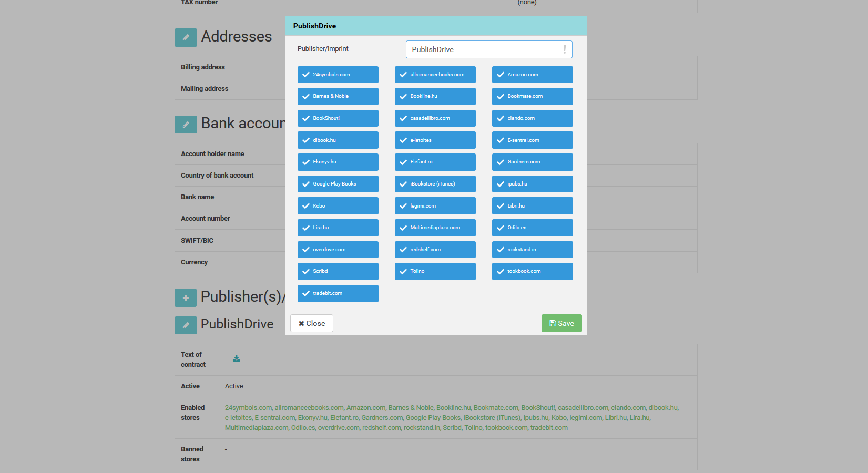Viewport: 868px width, 473px height.
Task: Download the contract text file
Action: click(237, 358)
